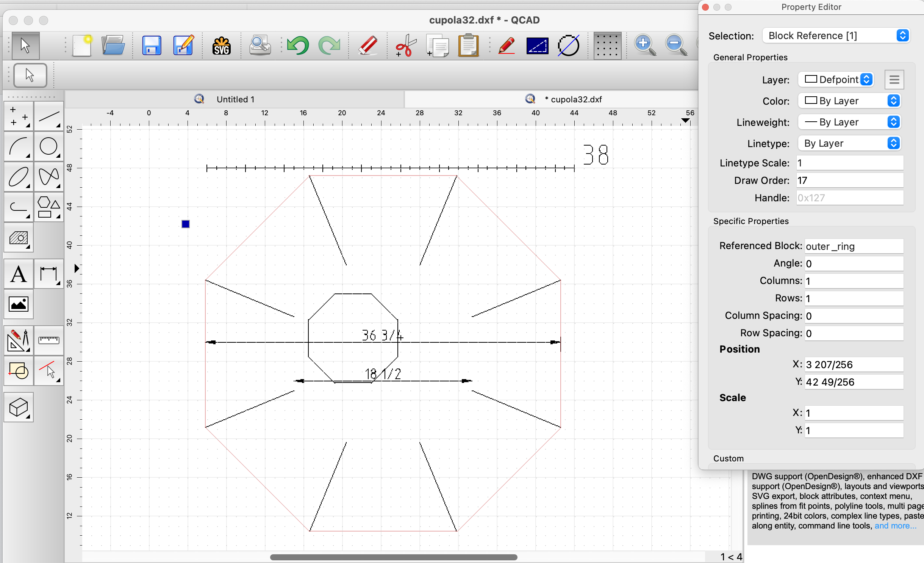Select the Line drawing tool
The height and width of the screenshot is (563, 924).
click(x=49, y=116)
